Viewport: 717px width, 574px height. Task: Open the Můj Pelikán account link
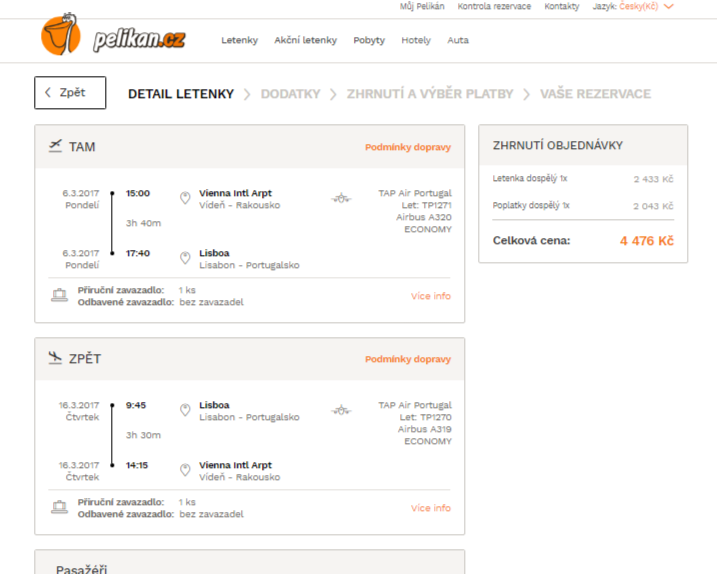tap(422, 6)
